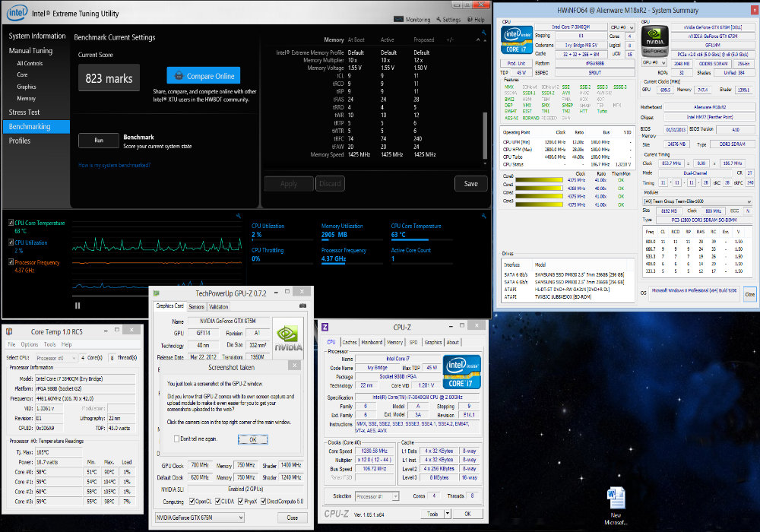Open Processor #0 dropdown in Core Temp
760x532 pixels.
(x=56, y=357)
